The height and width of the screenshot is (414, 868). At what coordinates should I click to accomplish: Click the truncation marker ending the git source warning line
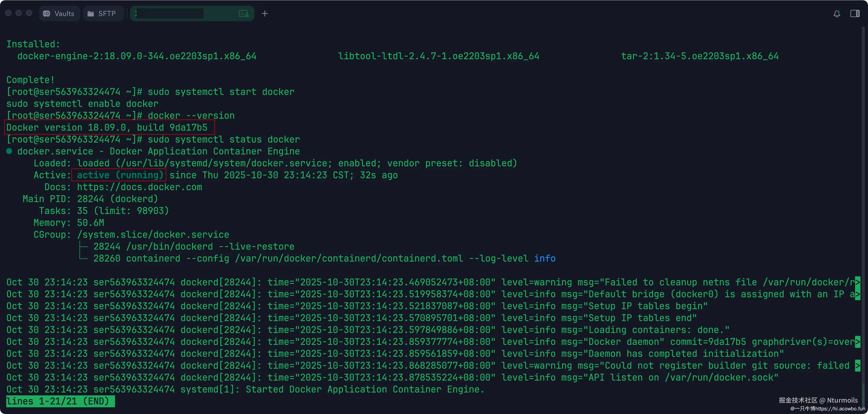click(x=858, y=366)
